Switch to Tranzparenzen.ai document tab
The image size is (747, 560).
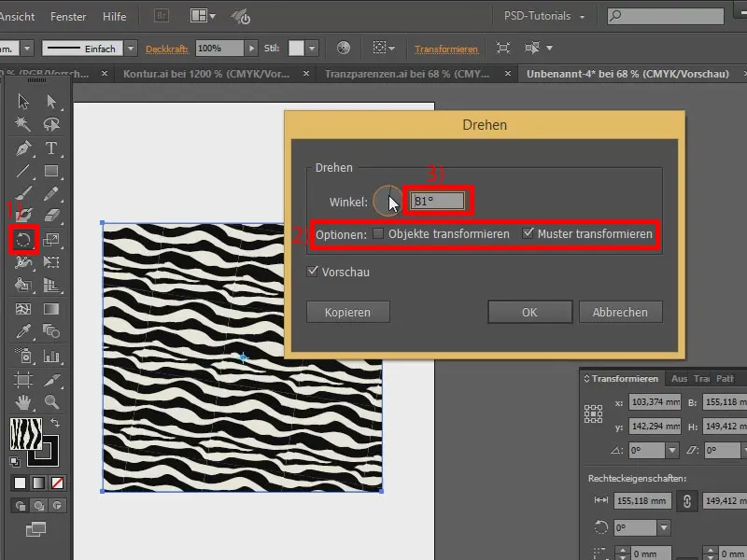[x=407, y=74]
